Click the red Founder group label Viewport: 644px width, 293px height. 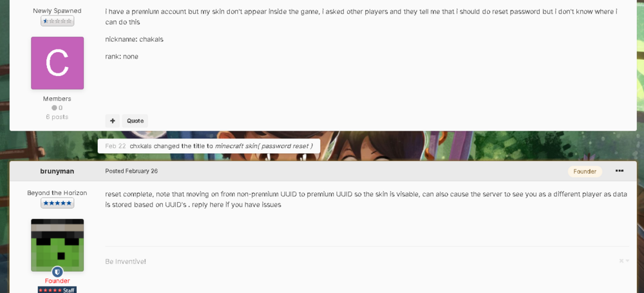(57, 281)
